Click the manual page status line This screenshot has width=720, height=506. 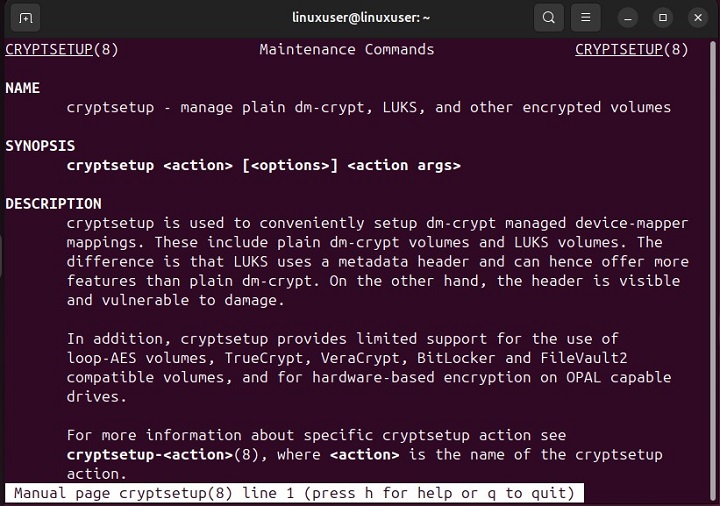pyautogui.click(x=295, y=493)
